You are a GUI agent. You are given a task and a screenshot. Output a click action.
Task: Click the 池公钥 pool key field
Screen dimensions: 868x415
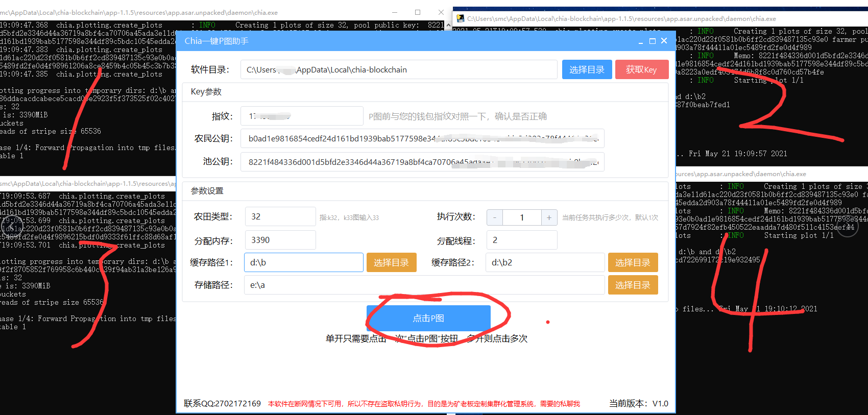coord(422,162)
